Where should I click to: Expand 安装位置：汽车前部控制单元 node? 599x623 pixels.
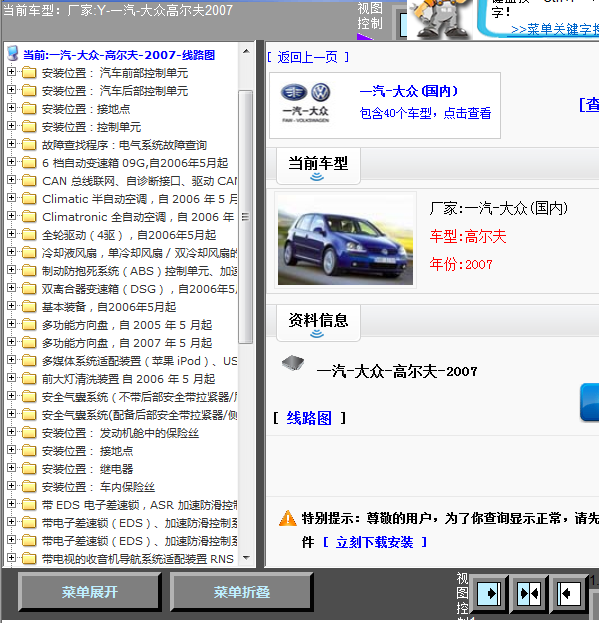(x=12, y=72)
